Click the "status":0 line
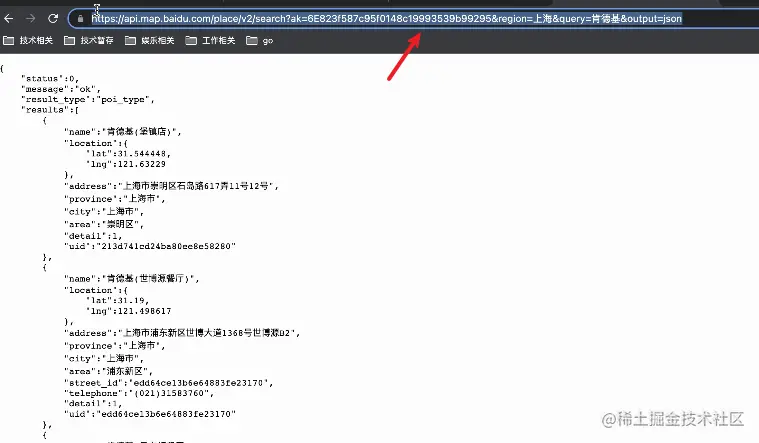 pyautogui.click(x=50, y=78)
